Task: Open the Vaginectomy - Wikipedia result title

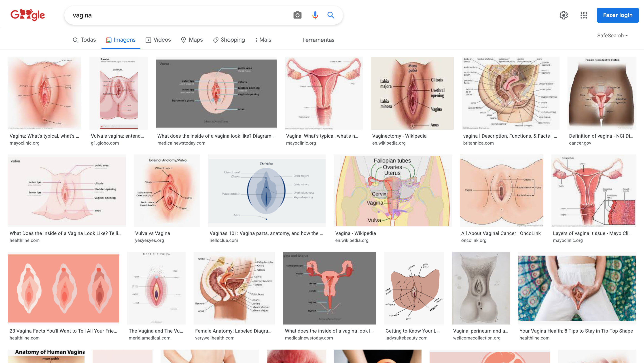Action: [x=399, y=136]
